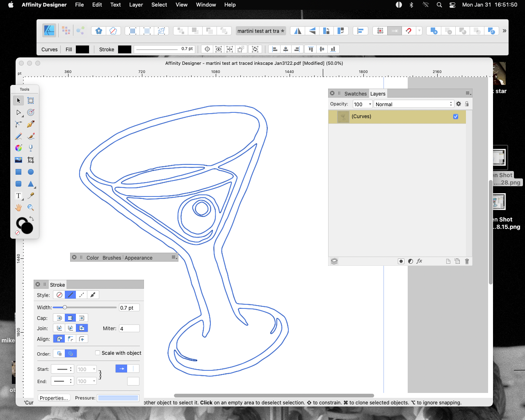Pick the Vector Crop tool
This screenshot has height=420, width=525.
click(30, 160)
